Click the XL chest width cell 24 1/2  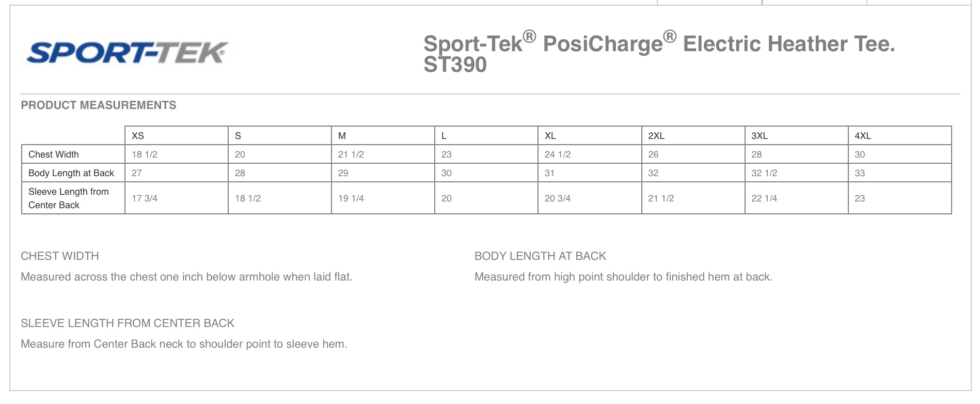click(x=558, y=154)
